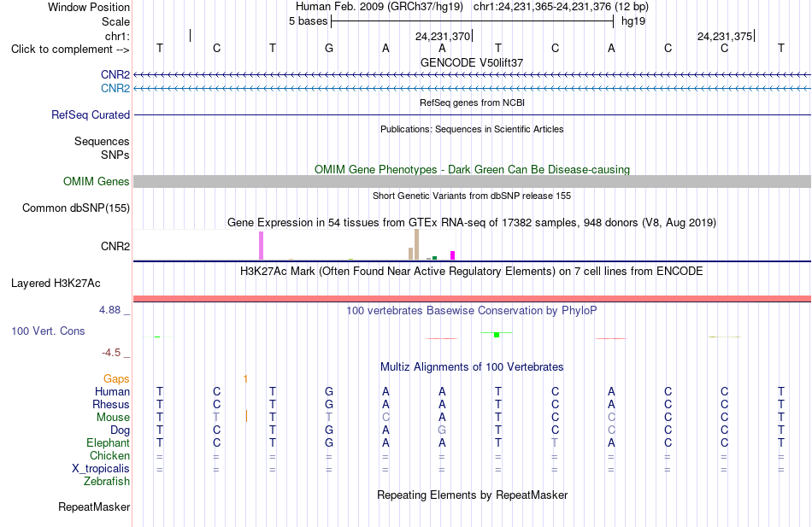Open 'RefSeq genes from NCBI' track title
812x527 pixels.
pos(472,102)
